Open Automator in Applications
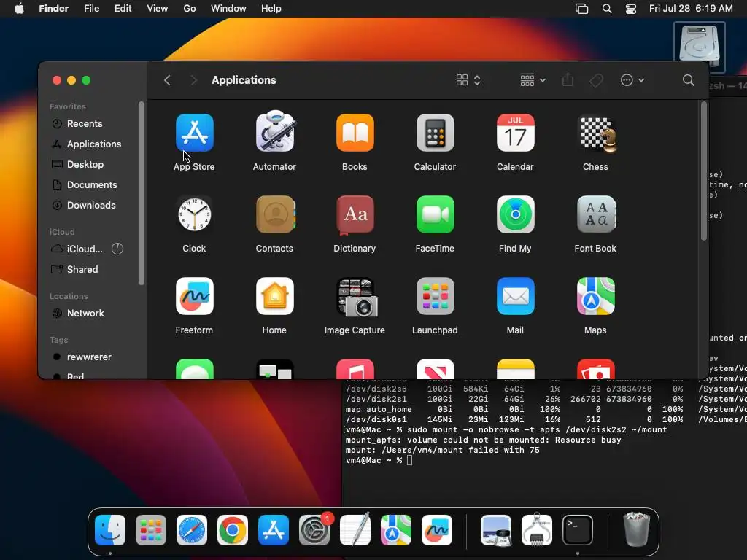 tap(274, 132)
